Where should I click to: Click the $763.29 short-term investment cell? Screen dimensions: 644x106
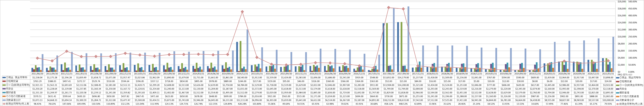37,81
